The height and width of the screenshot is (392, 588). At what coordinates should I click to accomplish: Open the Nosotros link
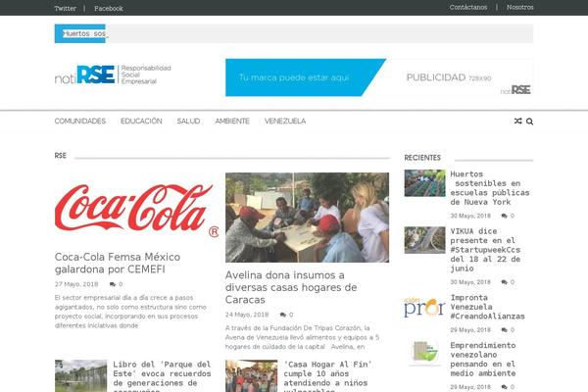(x=519, y=7)
